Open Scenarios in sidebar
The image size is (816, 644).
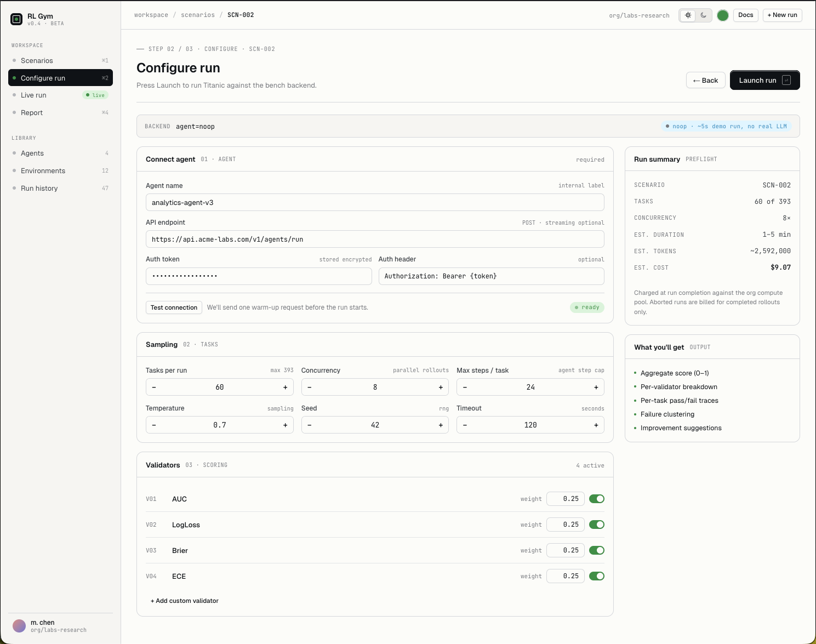pos(60,60)
